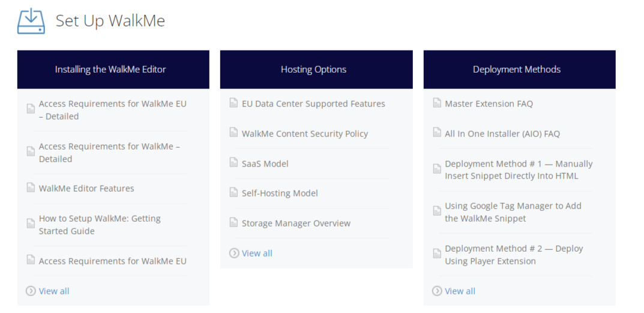Open the Hosting Options section header
644x313 pixels.
click(x=313, y=69)
